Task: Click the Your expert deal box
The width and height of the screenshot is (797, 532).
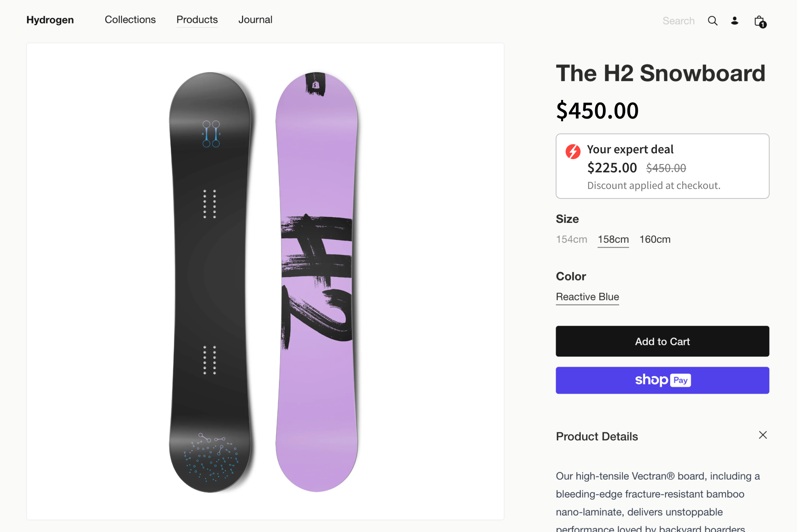Action: [x=662, y=166]
